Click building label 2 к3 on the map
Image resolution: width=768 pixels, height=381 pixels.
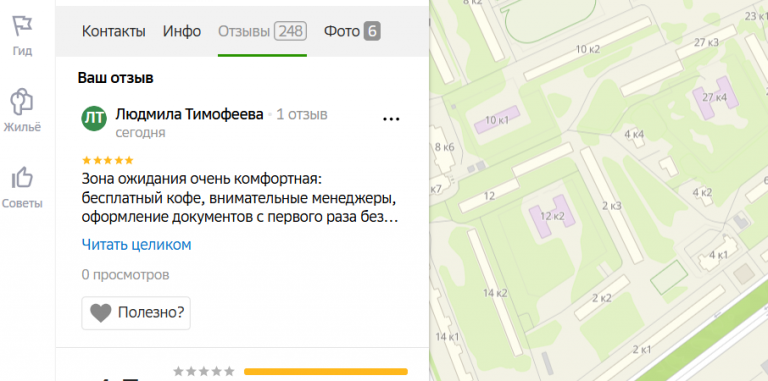[x=612, y=206]
